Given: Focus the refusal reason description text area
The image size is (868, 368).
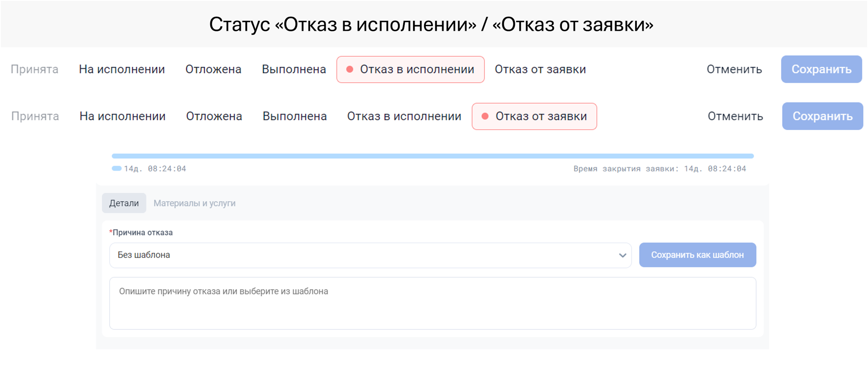Looking at the screenshot, I should [432, 303].
